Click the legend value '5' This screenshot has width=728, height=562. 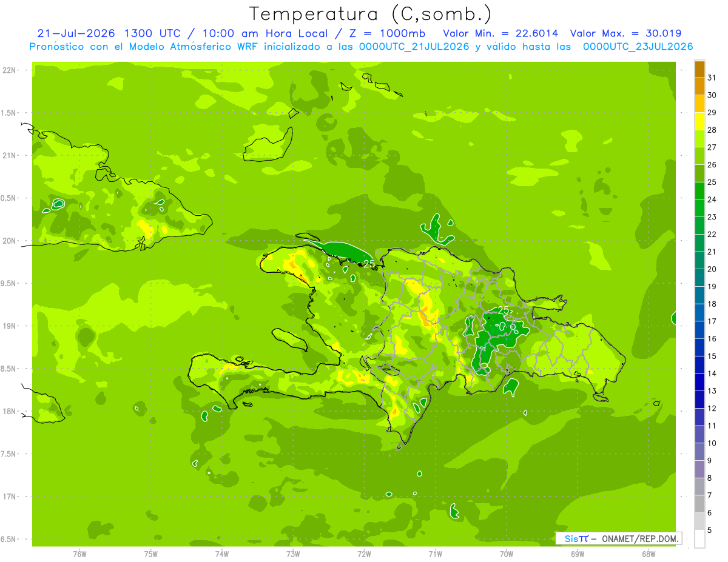710,530
